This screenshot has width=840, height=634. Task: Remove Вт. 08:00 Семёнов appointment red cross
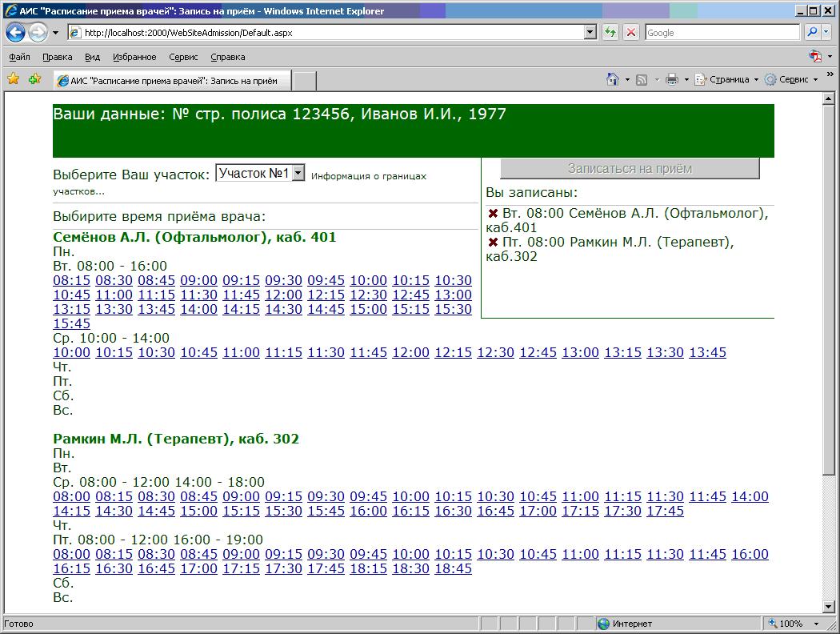493,213
